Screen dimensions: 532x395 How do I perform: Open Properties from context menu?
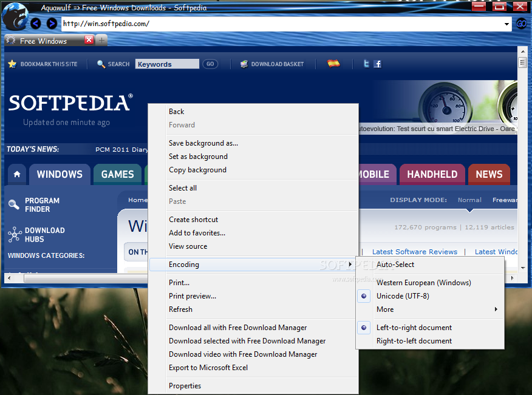pyautogui.click(x=253, y=386)
